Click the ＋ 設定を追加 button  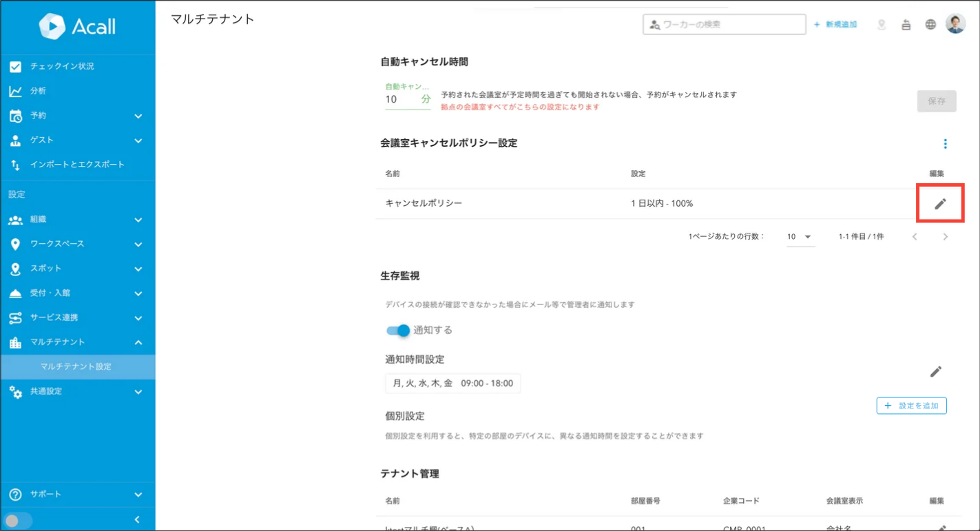[911, 406]
